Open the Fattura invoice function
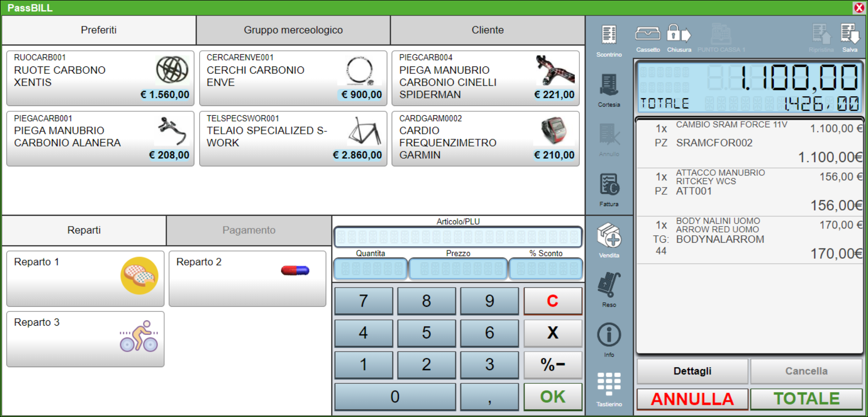Image resolution: width=868 pixels, height=417 pixels. coord(609,185)
